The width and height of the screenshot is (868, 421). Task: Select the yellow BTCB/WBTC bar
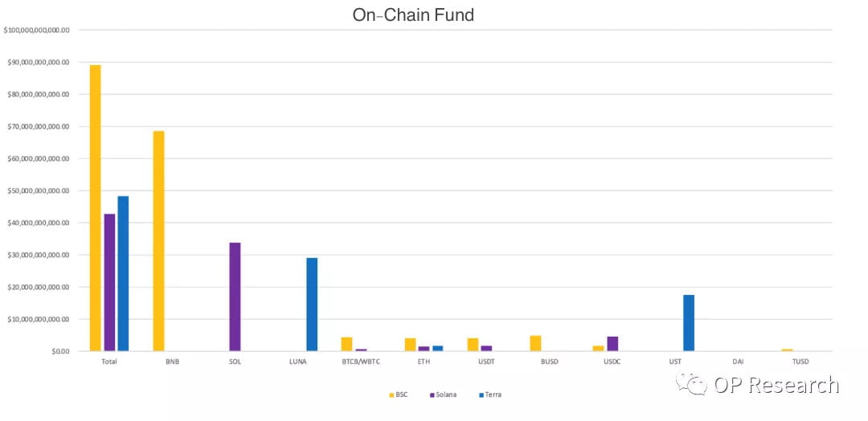(346, 344)
